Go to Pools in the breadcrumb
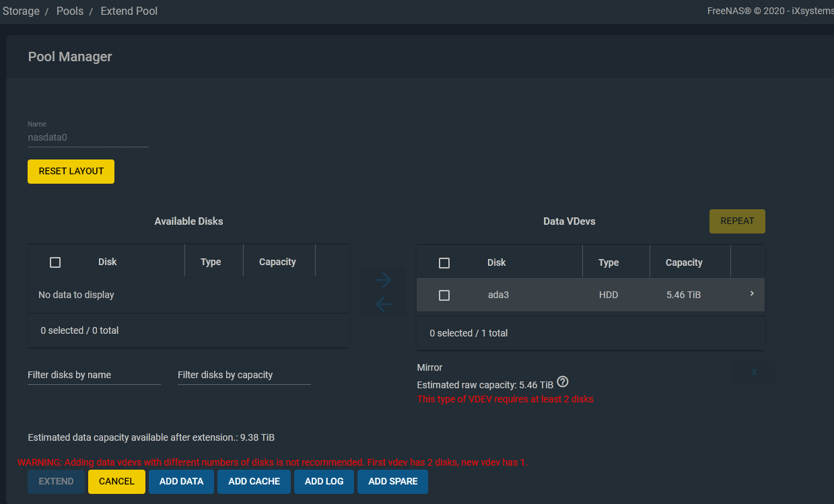The height and width of the screenshot is (504, 834). (70, 11)
